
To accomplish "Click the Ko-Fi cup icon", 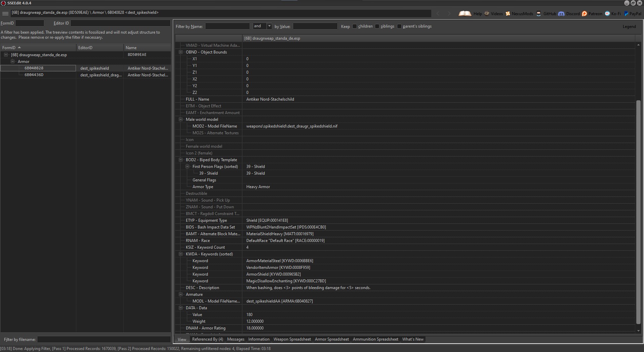I will [x=607, y=13].
